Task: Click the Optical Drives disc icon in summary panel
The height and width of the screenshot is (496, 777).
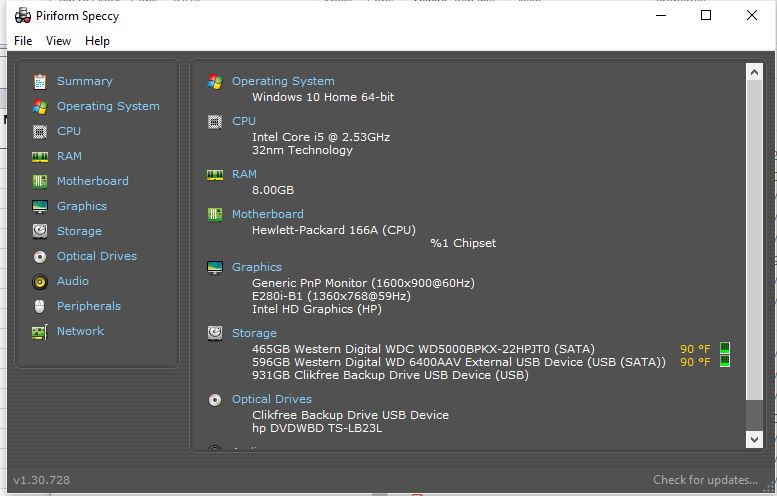Action: click(x=215, y=399)
